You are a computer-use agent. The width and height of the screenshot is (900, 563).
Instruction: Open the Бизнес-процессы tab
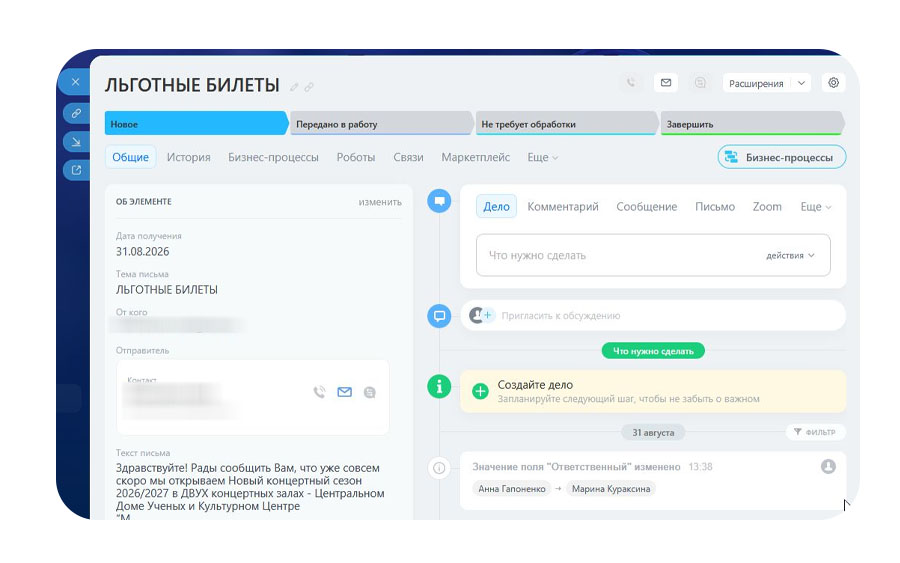[273, 157]
